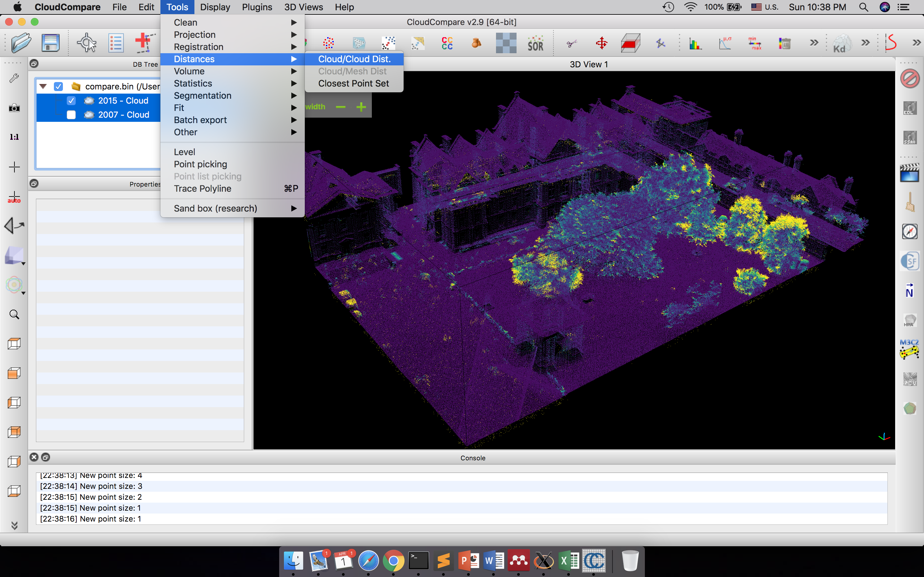The height and width of the screenshot is (577, 924).
Task: Open the histogram tool icon
Action: tap(695, 44)
